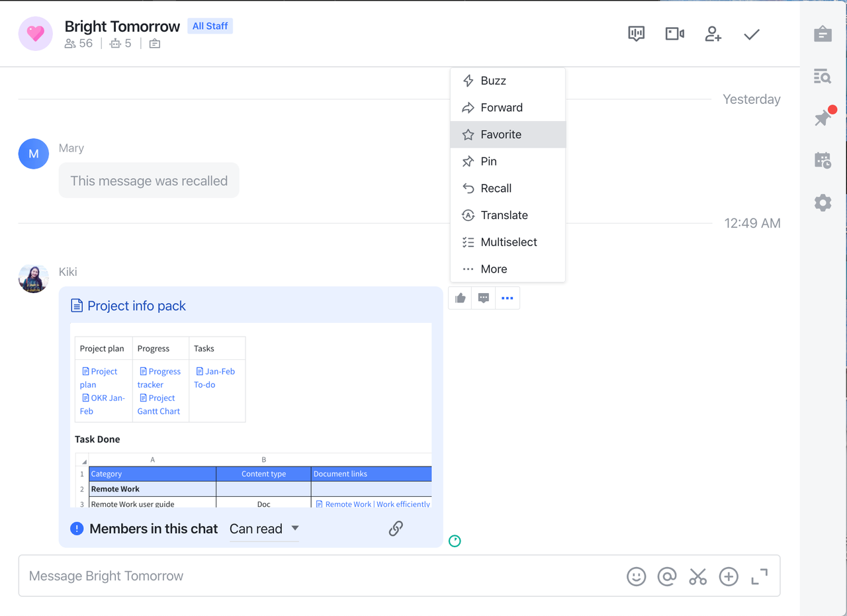Start a video call
This screenshot has height=616, width=847.
pos(674,34)
